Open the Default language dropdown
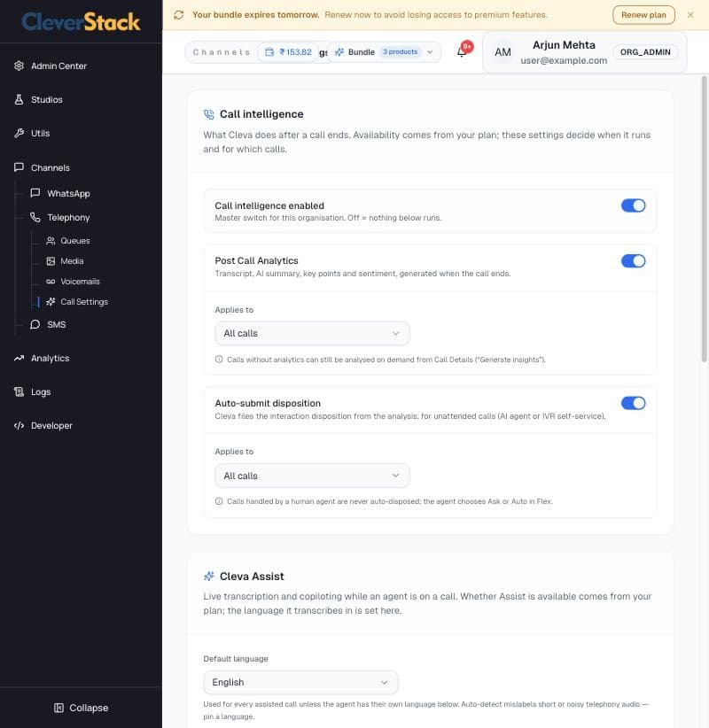 [x=300, y=682]
